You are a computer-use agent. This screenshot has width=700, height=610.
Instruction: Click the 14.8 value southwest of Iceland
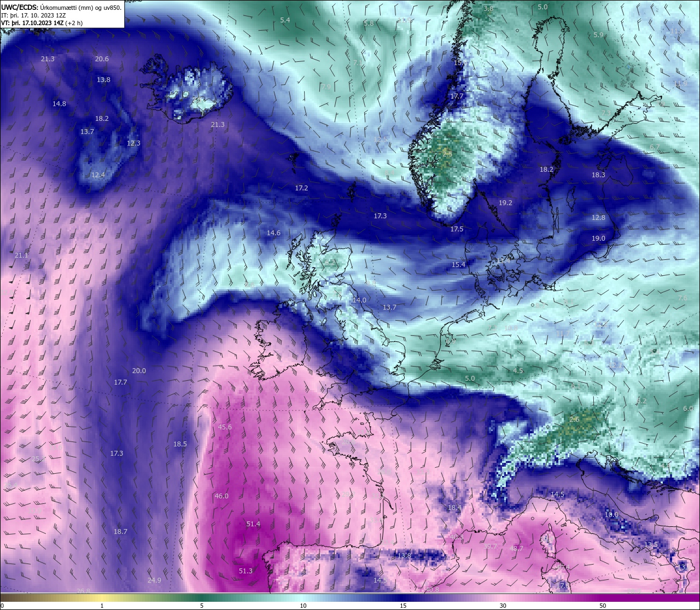pyautogui.click(x=59, y=104)
